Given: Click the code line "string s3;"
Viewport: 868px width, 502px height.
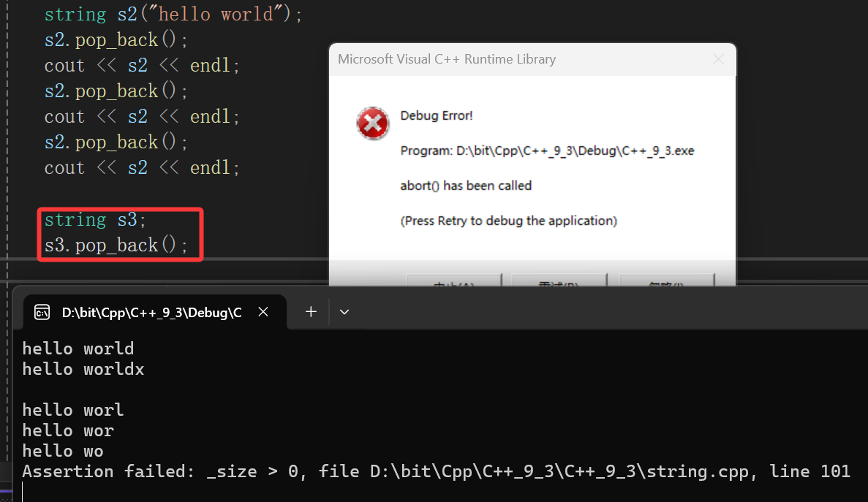Looking at the screenshot, I should pos(95,219).
